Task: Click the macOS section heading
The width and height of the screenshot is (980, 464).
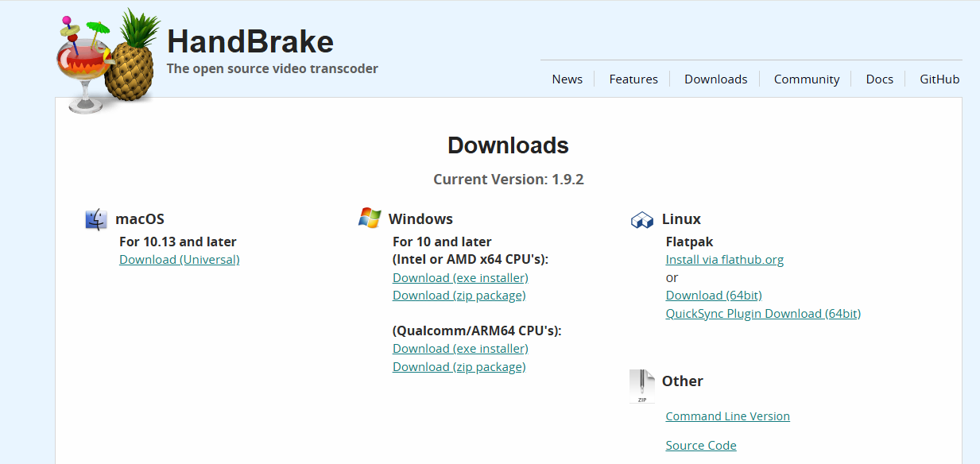Action: point(140,219)
